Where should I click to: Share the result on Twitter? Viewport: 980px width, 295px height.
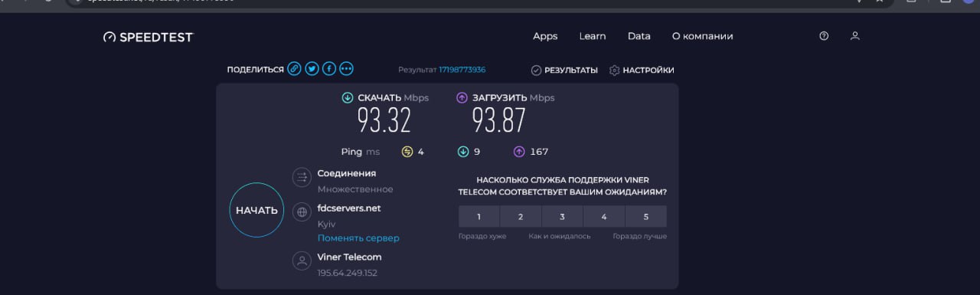(x=312, y=69)
